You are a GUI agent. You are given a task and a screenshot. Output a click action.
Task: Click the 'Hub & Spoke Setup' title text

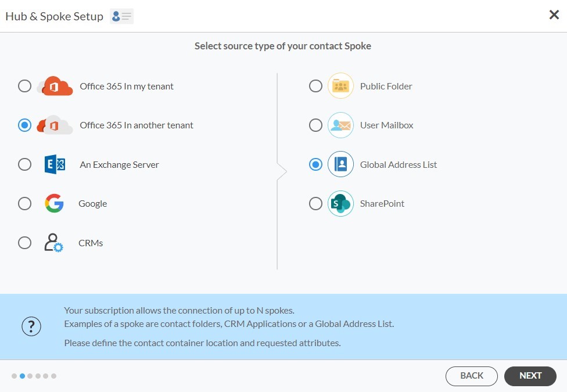(54, 16)
